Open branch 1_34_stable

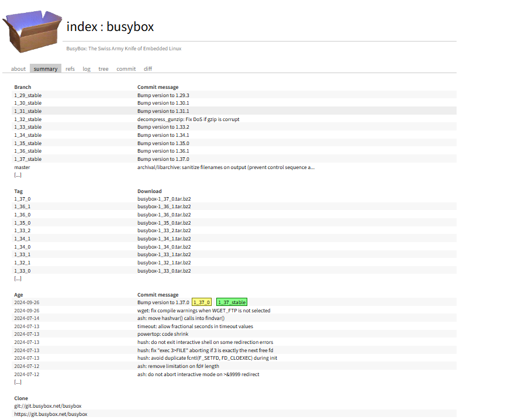point(28,135)
